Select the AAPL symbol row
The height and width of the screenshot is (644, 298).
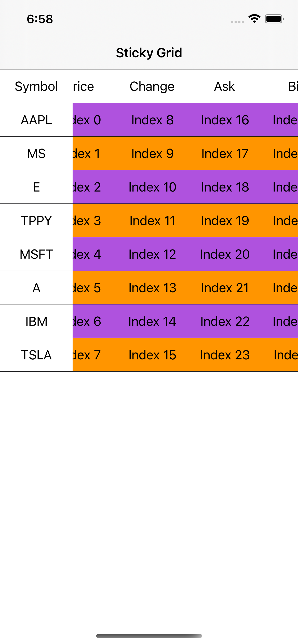click(36, 120)
